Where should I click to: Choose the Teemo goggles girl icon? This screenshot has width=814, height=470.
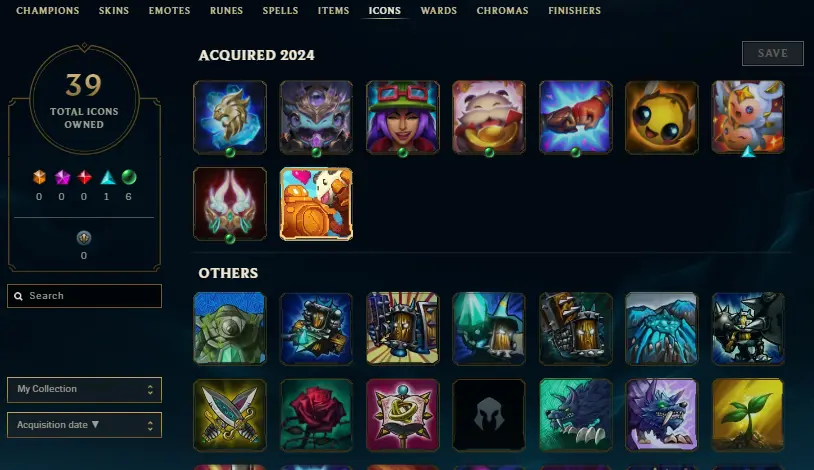[402, 117]
